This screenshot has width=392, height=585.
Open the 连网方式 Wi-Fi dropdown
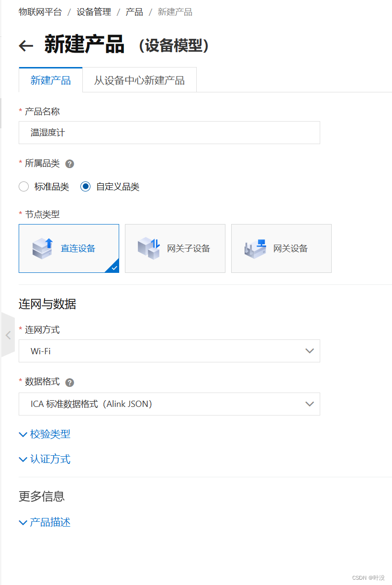[169, 351]
